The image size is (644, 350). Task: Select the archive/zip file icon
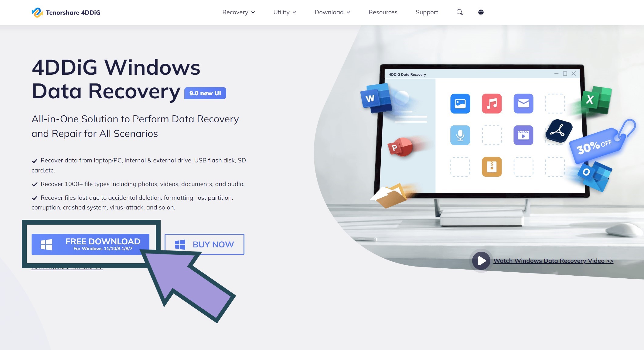point(492,165)
